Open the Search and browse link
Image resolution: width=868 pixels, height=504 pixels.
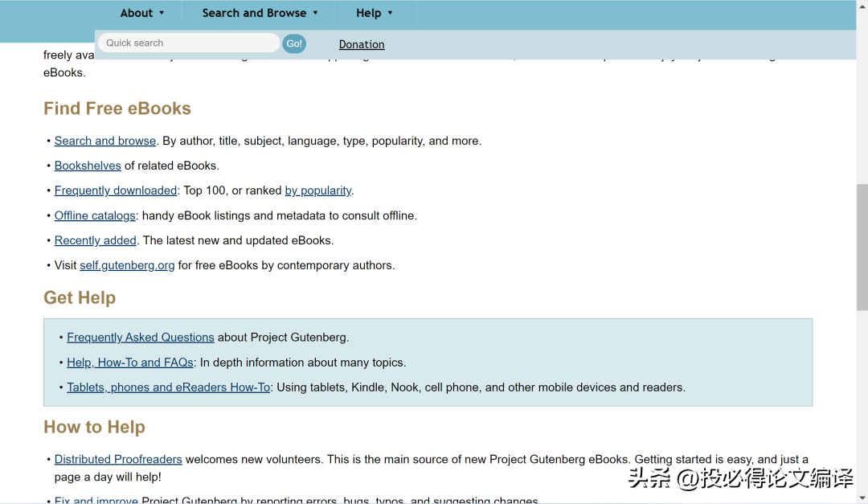(105, 141)
